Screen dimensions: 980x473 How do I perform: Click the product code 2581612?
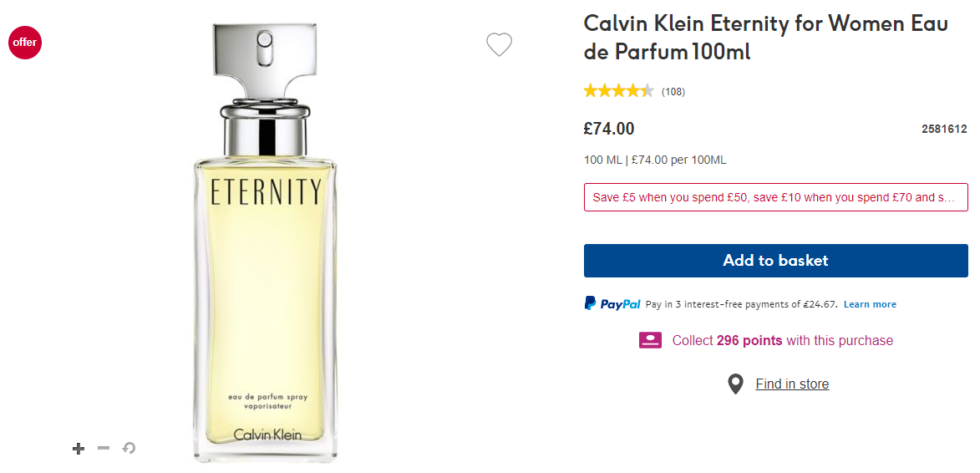click(944, 130)
